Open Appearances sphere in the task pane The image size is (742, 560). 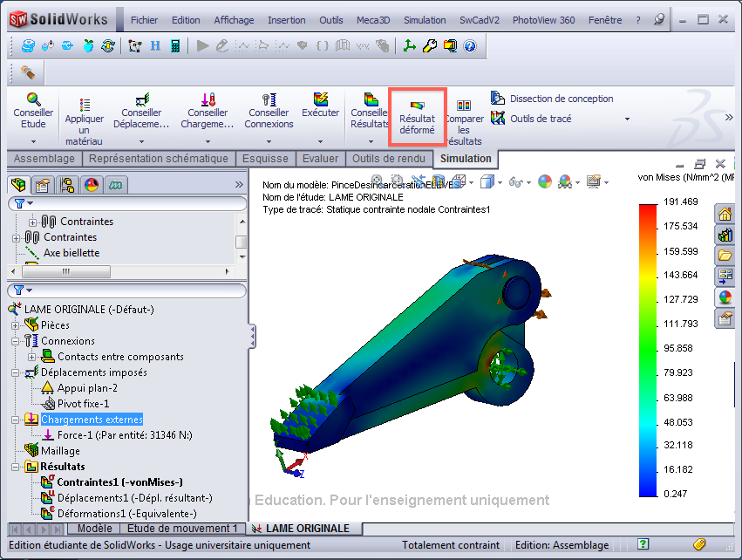point(725,297)
